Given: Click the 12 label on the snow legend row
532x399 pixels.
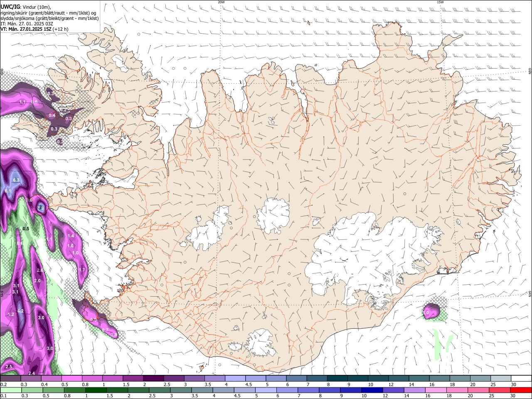Looking at the screenshot, I should click(391, 384).
